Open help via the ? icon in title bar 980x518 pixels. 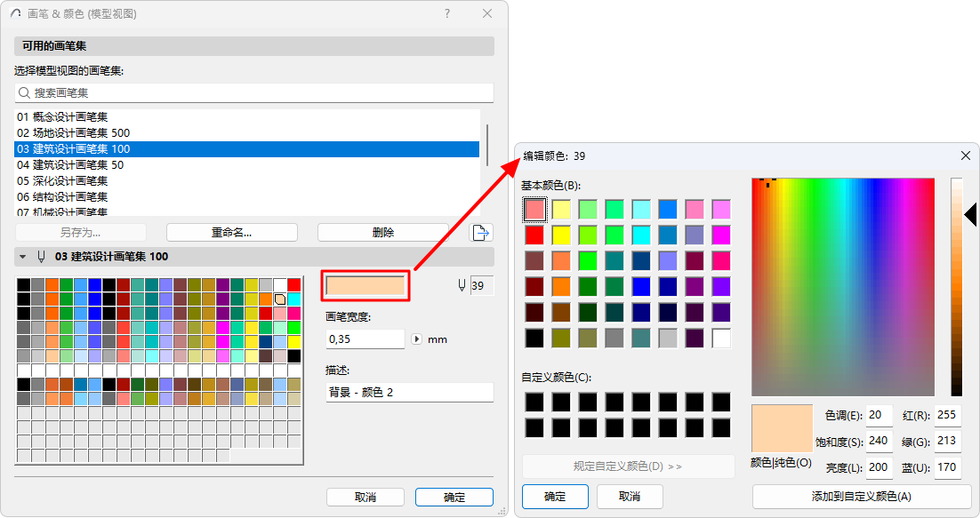click(x=446, y=13)
